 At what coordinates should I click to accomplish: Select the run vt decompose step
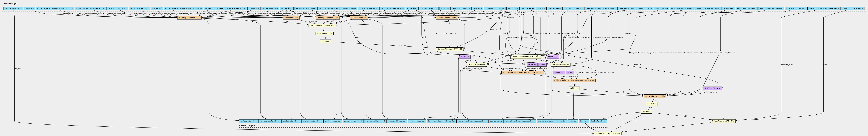[x=324, y=33]
